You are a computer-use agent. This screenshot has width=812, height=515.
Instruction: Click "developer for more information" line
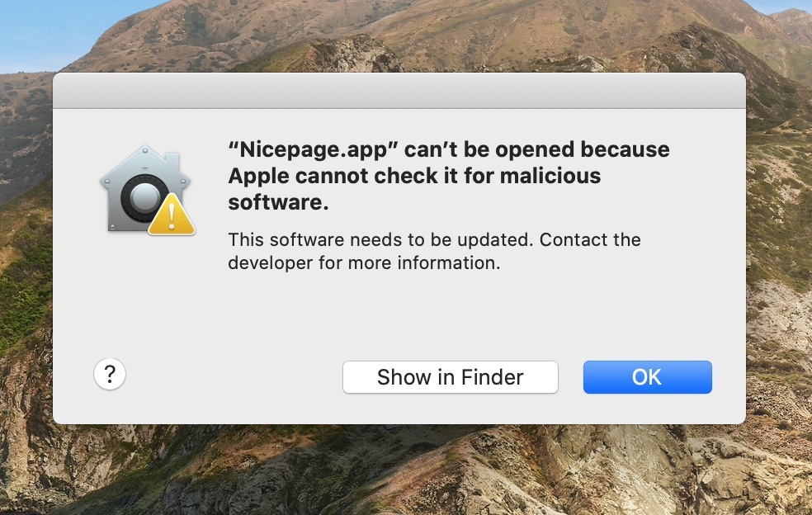364,262
